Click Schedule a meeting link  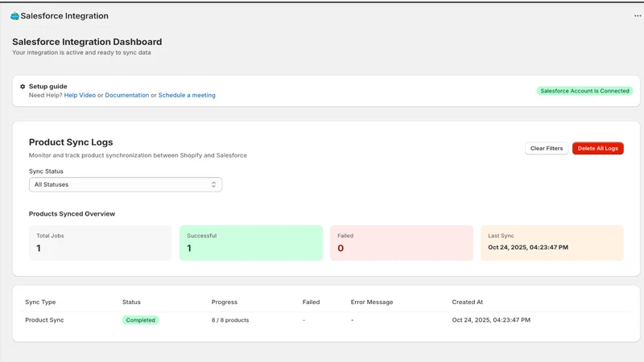[187, 95]
